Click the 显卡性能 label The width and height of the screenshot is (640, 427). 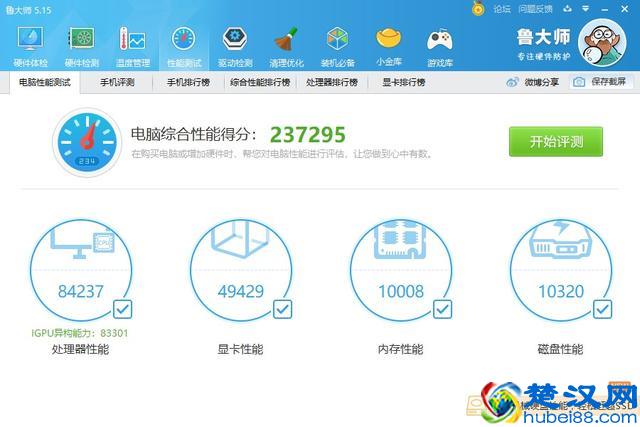click(240, 349)
